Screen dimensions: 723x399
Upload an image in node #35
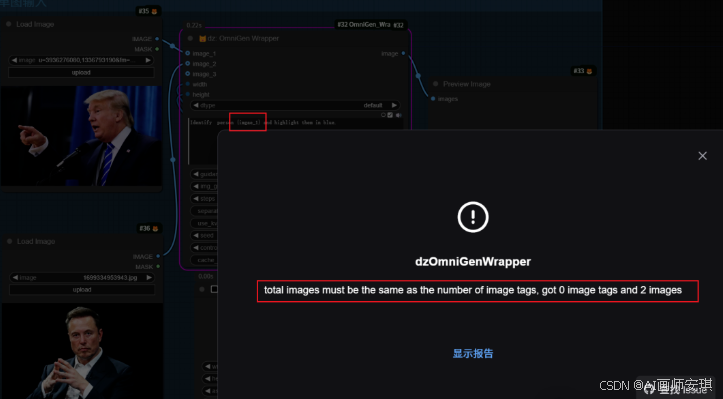click(x=81, y=72)
